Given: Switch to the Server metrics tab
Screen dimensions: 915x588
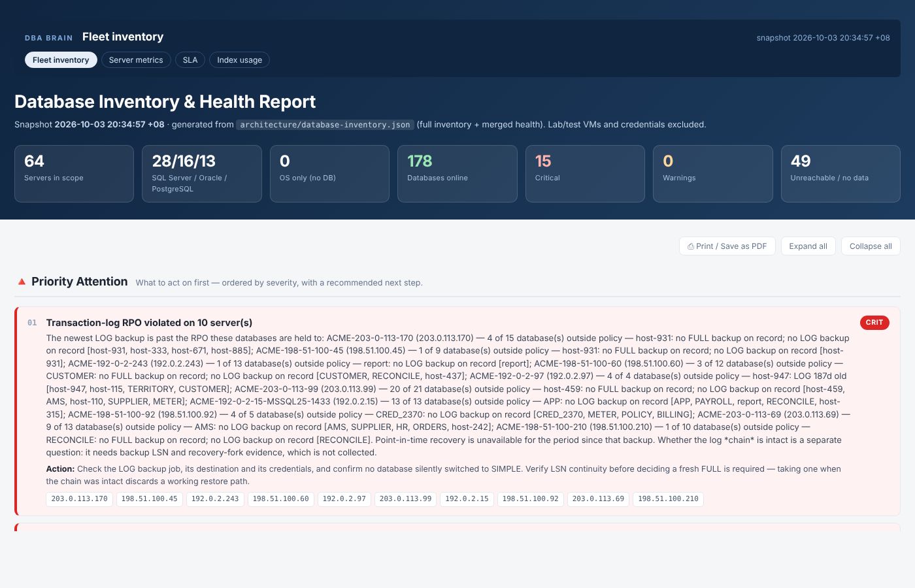Looking at the screenshot, I should [136, 60].
